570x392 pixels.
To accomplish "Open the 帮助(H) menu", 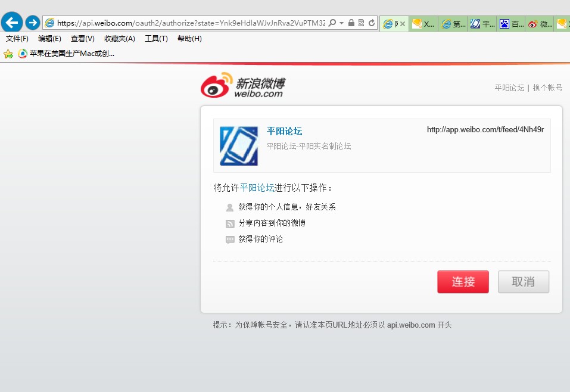I will tap(189, 39).
